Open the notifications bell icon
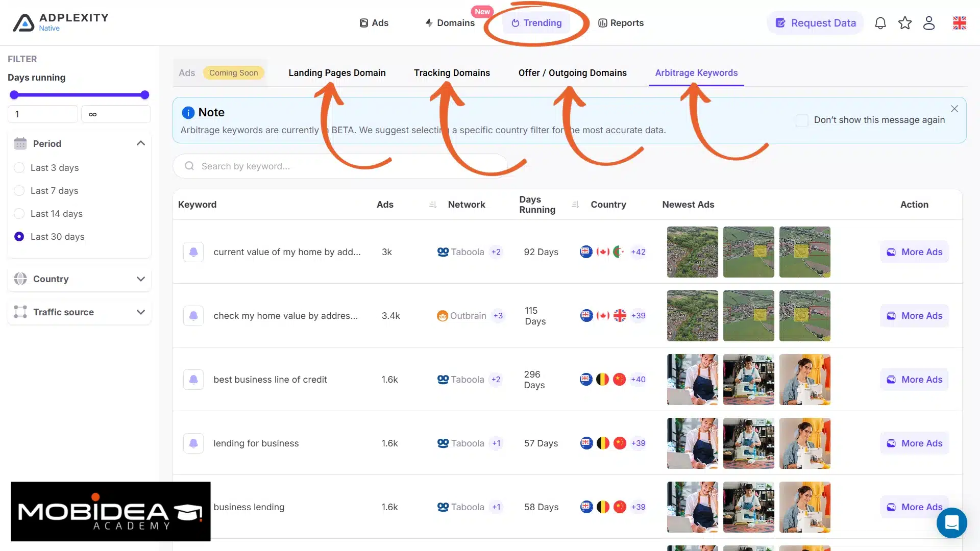Image resolution: width=980 pixels, height=551 pixels. pyautogui.click(x=880, y=23)
